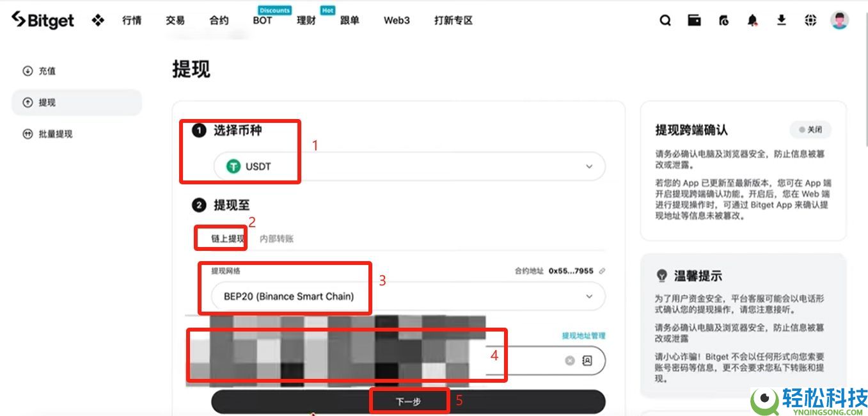Open the notifications bell icon
868x416 pixels.
pos(752,20)
